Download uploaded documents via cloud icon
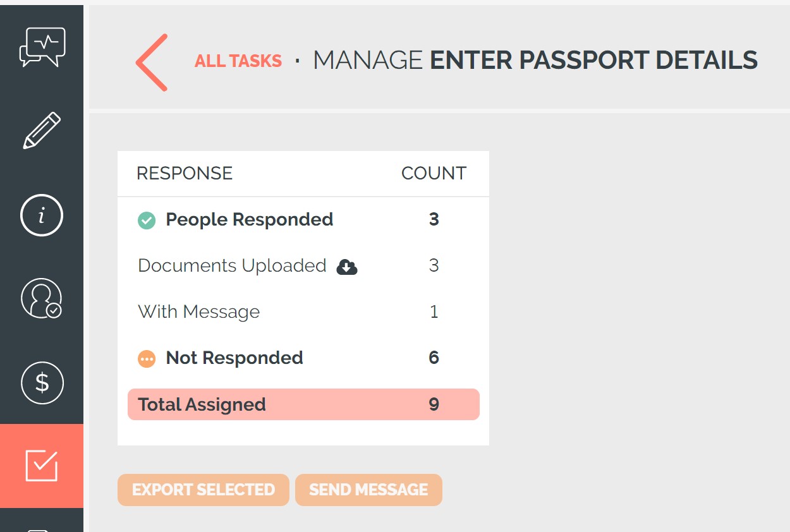Image resolution: width=790 pixels, height=532 pixels. click(x=347, y=267)
